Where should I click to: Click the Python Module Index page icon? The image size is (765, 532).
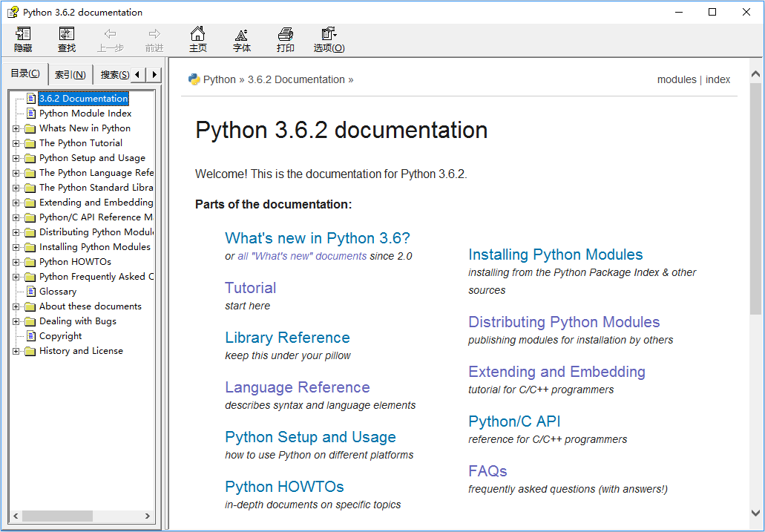coord(30,114)
